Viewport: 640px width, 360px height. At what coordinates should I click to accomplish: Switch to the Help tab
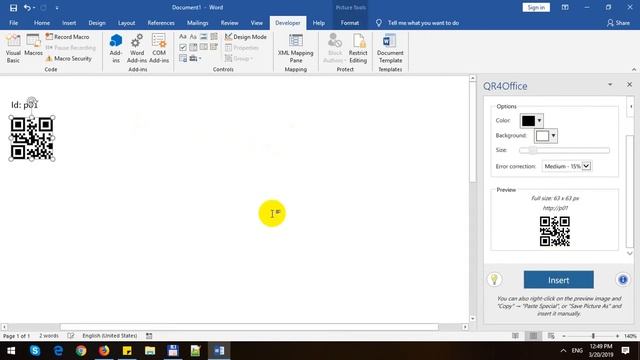click(x=318, y=23)
